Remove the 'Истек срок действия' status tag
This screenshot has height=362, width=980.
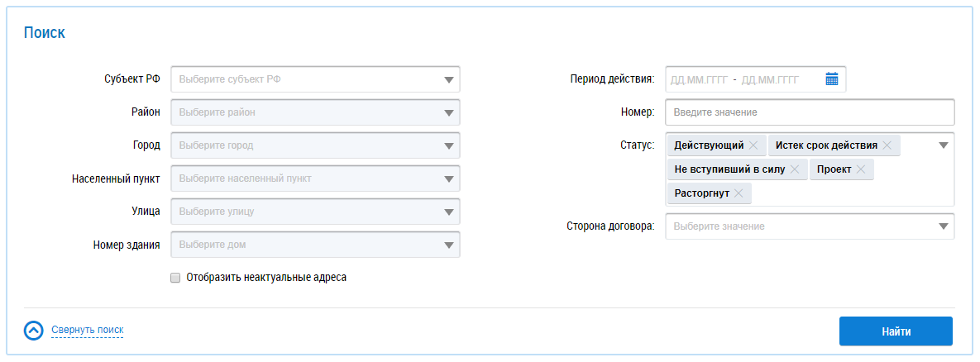point(887,145)
